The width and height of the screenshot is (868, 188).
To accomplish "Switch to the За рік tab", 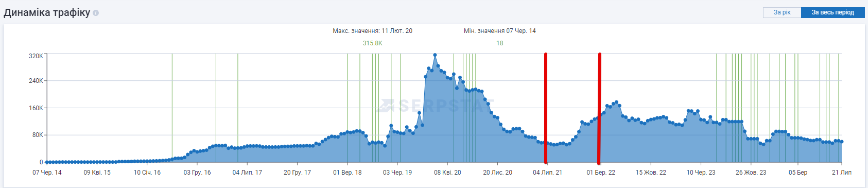I will 782,12.
